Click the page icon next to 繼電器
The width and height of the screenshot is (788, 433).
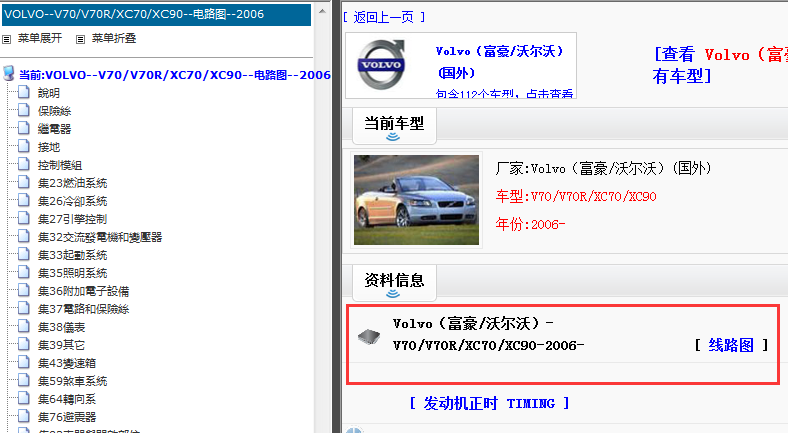coord(24,128)
